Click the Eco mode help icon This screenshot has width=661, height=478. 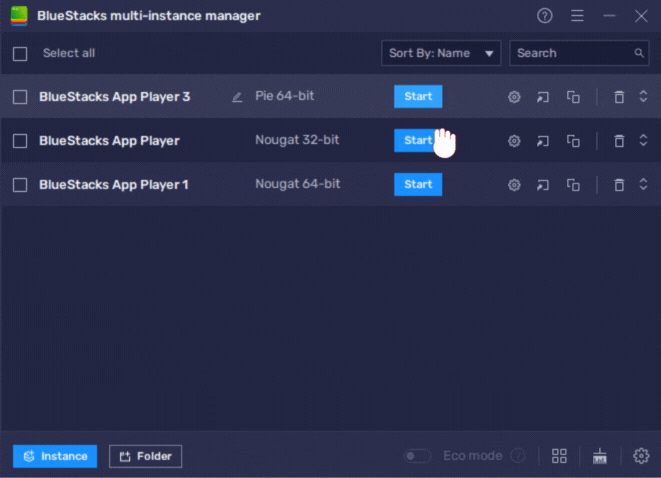tap(518, 456)
